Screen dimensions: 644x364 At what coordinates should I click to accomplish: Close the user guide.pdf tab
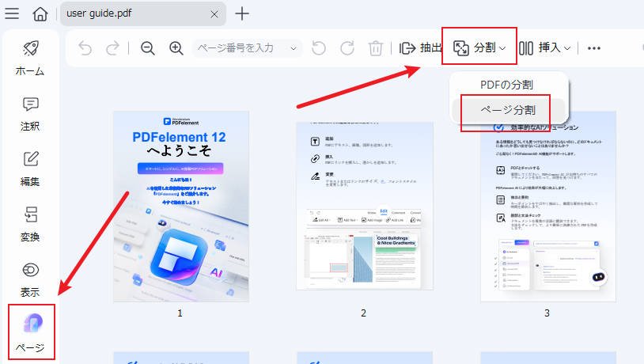[x=214, y=14]
